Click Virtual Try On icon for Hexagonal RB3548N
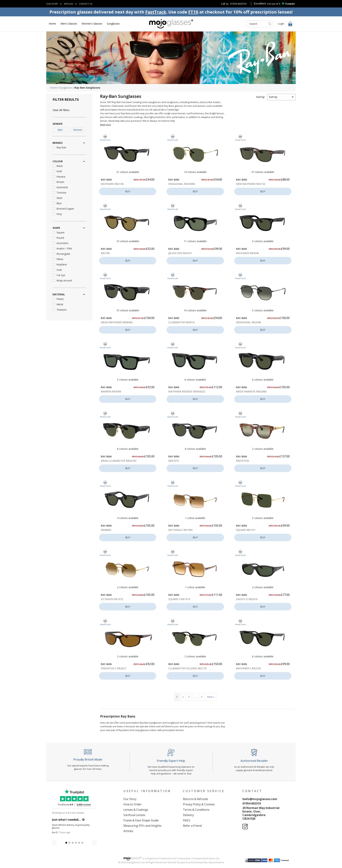Viewport: 342px width, 868px height. pos(173,138)
